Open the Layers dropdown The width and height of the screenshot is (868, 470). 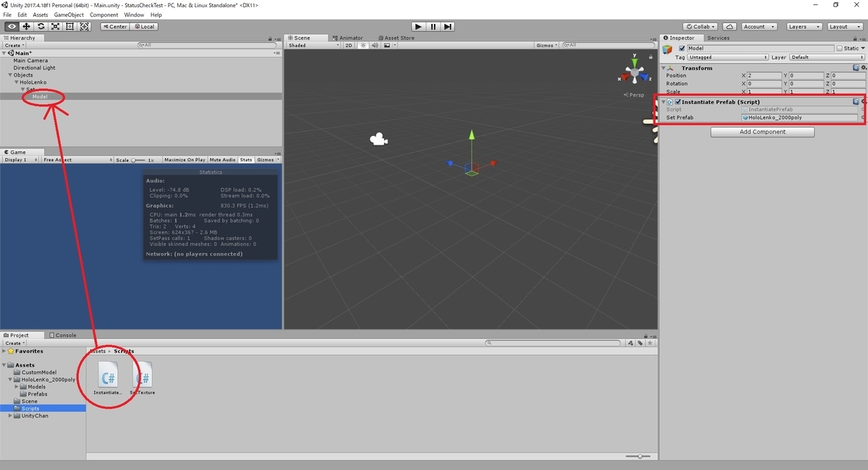(803, 27)
